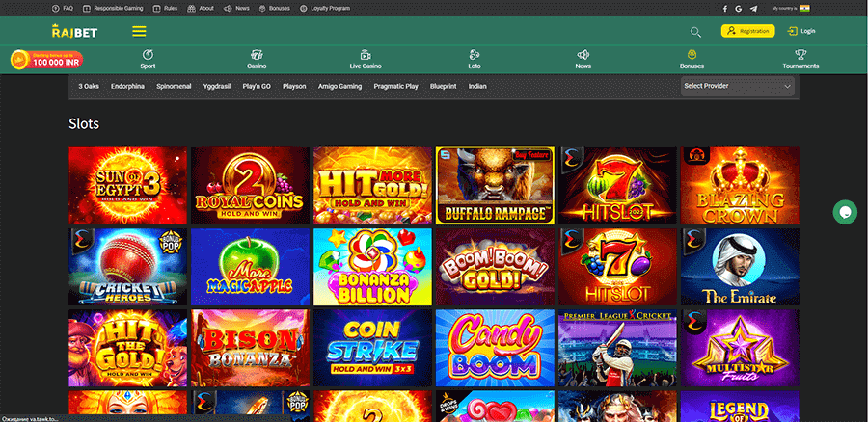Click the Slots heading text
The height and width of the screenshot is (422, 868).
click(x=84, y=124)
